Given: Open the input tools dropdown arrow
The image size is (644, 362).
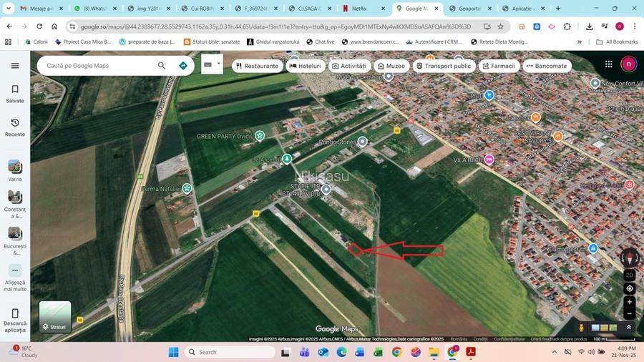Looking at the screenshot, I should [x=219, y=64].
